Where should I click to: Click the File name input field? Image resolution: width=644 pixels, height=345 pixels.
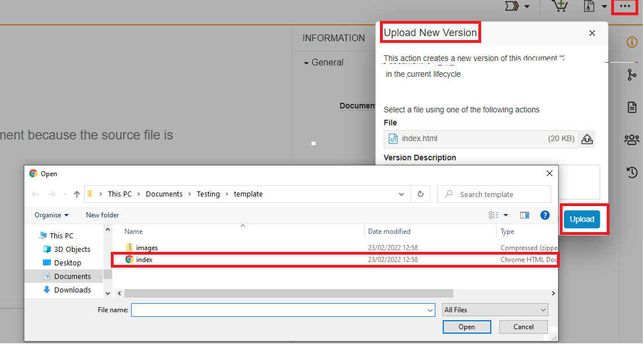279,310
